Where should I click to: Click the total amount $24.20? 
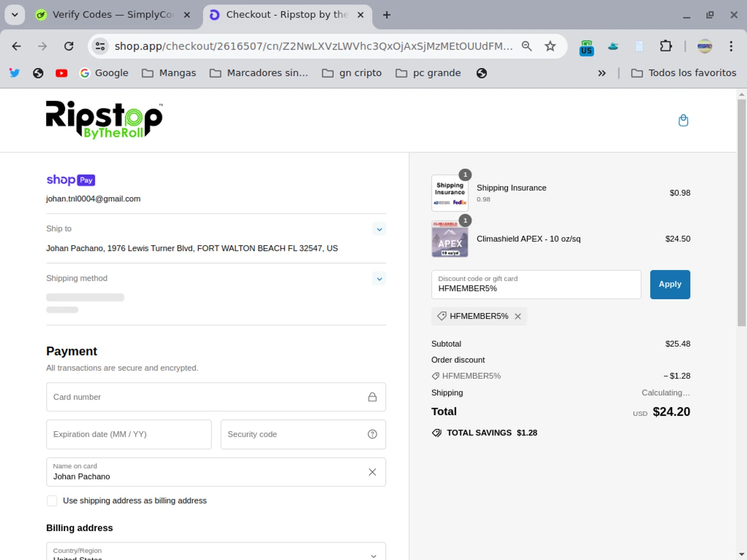[x=671, y=412]
